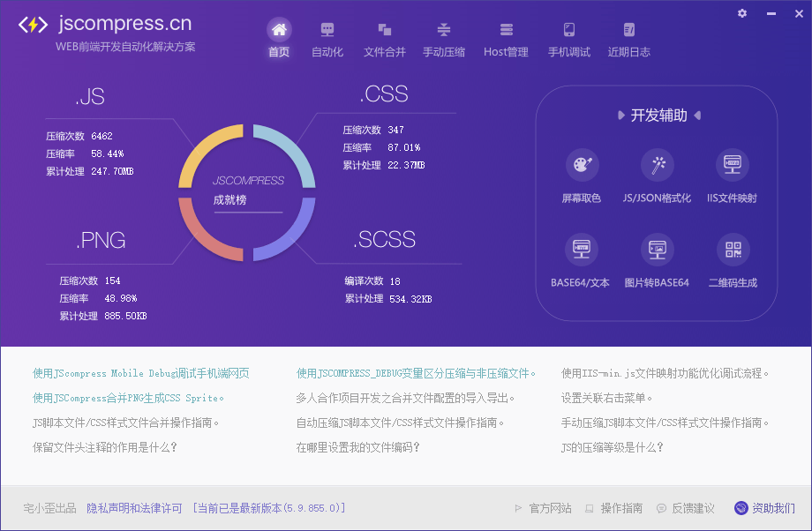Click the .PNG heading
The height and width of the screenshot is (531, 812).
coord(101,240)
